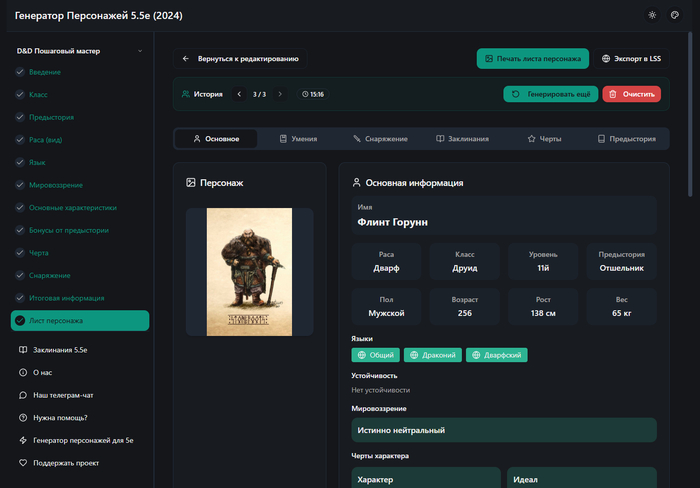
Task: Click the checkmark next to Класс step
Action: (x=20, y=95)
